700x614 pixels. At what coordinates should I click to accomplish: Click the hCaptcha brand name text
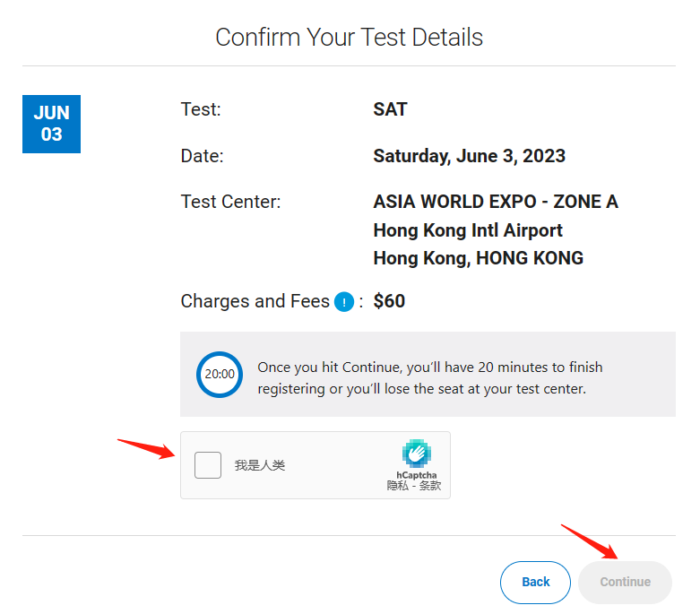tap(417, 475)
